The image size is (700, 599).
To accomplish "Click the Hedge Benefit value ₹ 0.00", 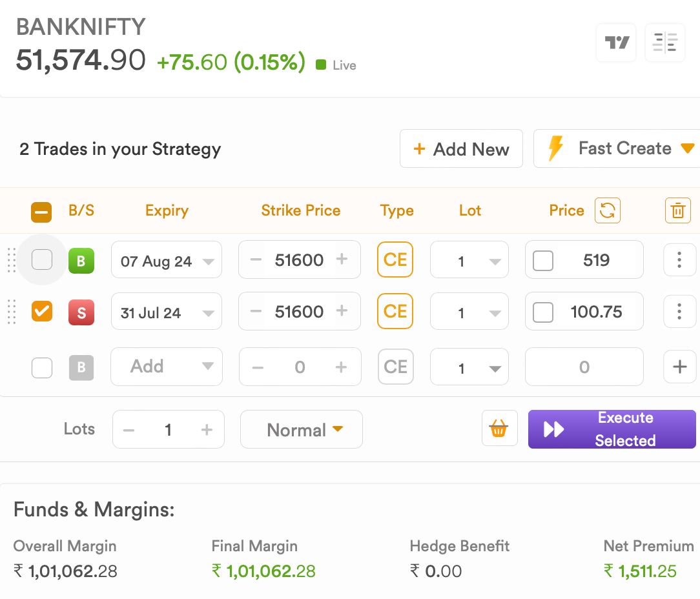I will click(x=436, y=571).
